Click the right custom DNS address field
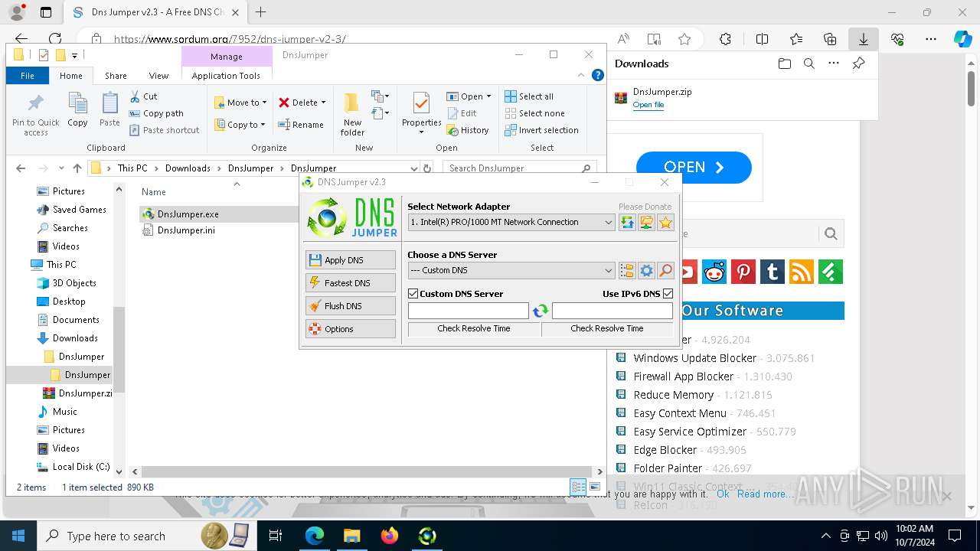Viewport: 980px width, 551px height. point(612,311)
